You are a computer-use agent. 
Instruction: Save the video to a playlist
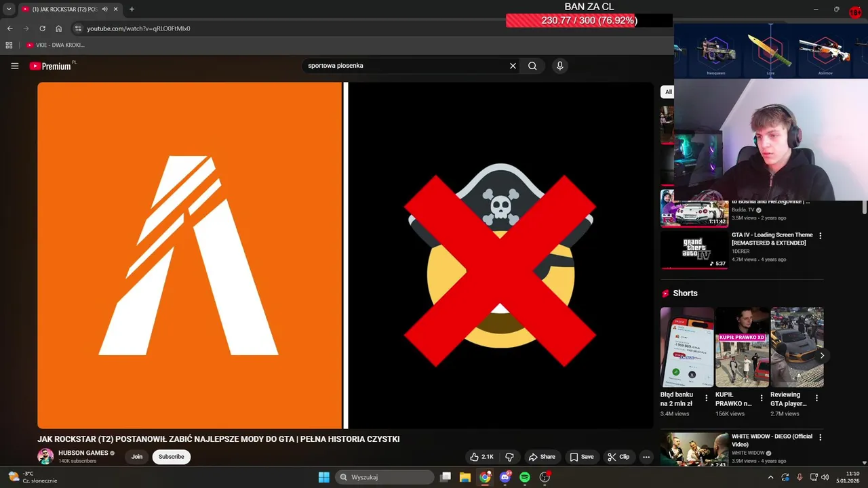click(x=582, y=457)
